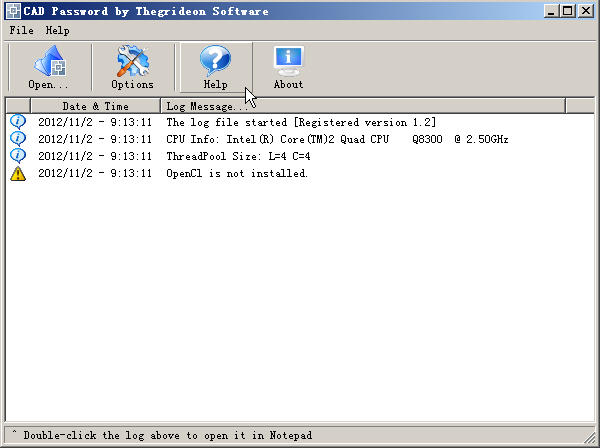Click status bar 'Double-click the log above' hint
Viewport: 601px width, 448px height.
pos(168,435)
